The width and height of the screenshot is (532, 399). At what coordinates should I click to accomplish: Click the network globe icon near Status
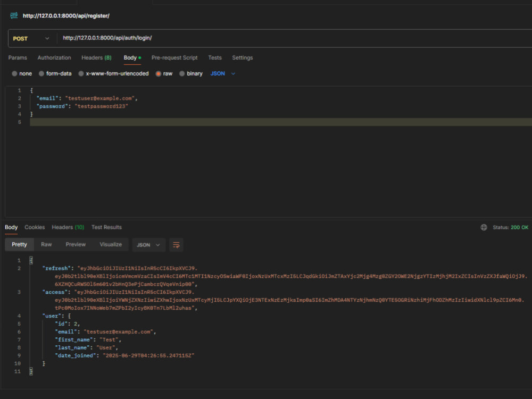tap(484, 227)
